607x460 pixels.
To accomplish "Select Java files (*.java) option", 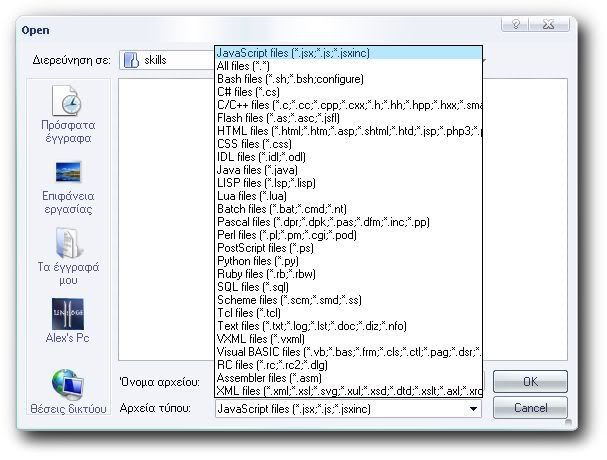I will point(348,170).
